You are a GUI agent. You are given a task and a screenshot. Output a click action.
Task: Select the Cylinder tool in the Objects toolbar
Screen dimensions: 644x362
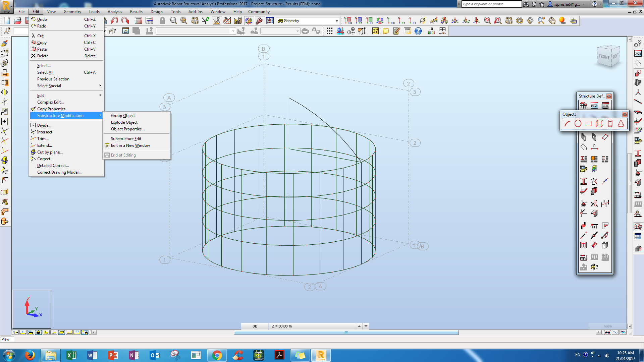click(x=610, y=123)
